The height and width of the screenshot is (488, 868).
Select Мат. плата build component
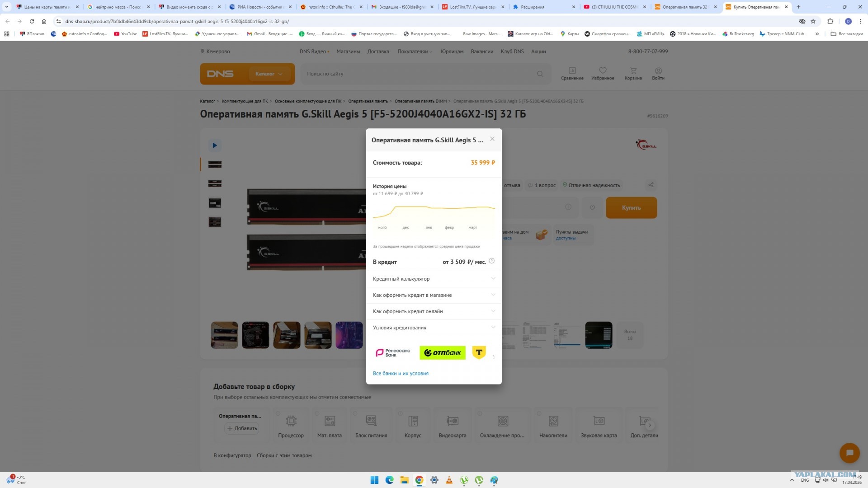click(x=330, y=426)
